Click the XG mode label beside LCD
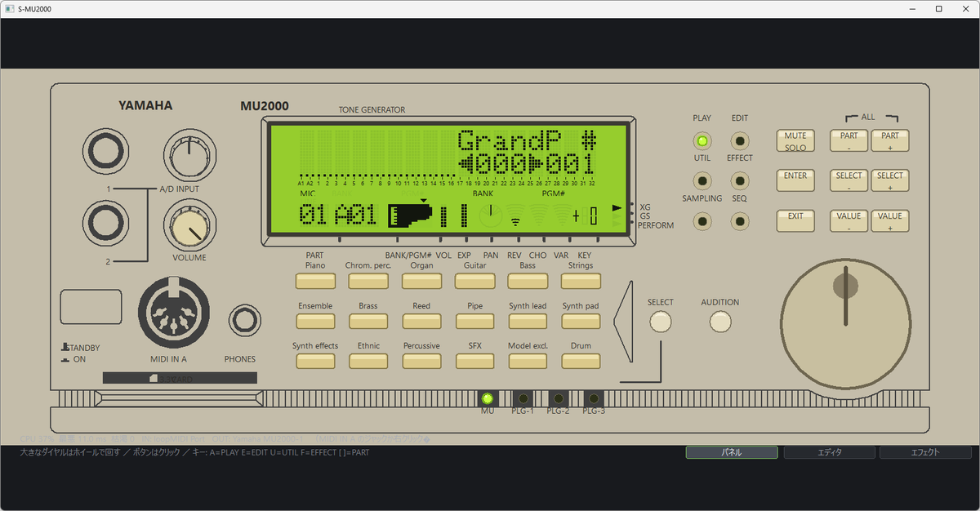This screenshot has width=980, height=511. tap(645, 207)
